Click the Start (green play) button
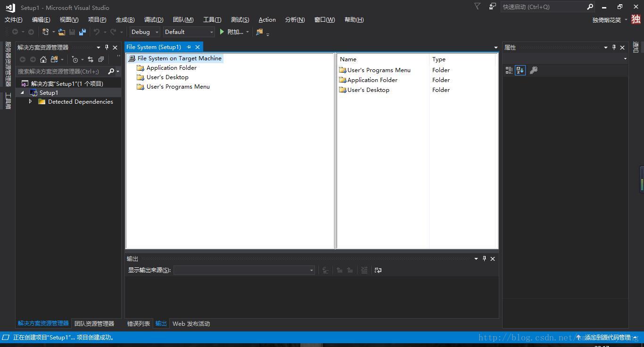This screenshot has width=644, height=347. click(222, 32)
